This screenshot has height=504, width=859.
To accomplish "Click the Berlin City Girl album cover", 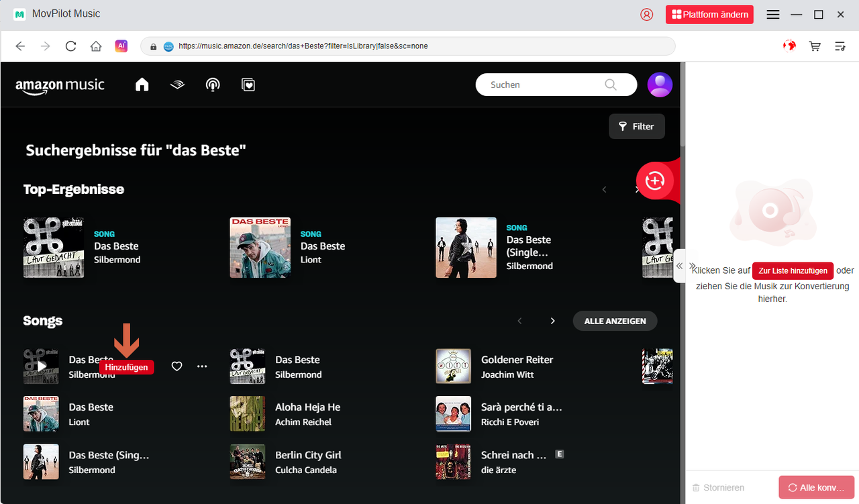I will coord(248,462).
